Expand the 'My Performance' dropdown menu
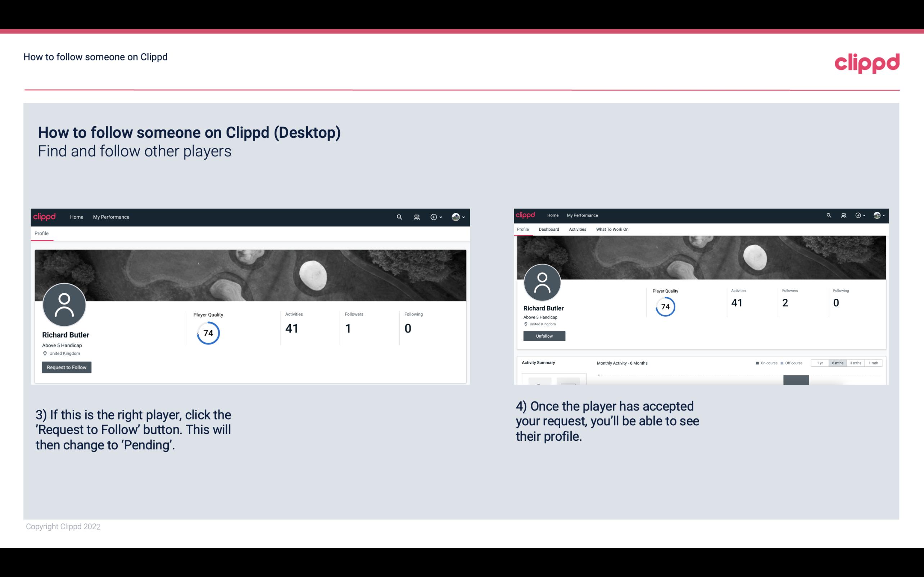The width and height of the screenshot is (924, 577). (x=111, y=217)
